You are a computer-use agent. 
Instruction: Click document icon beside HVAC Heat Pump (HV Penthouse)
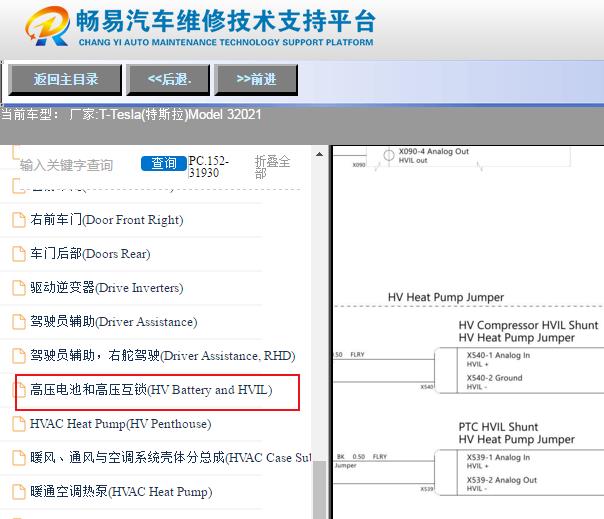point(19,424)
